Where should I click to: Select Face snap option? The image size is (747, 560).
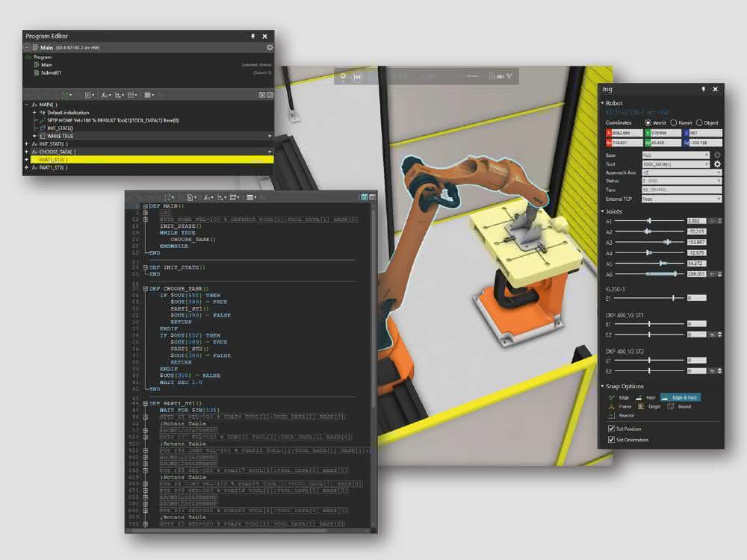pyautogui.click(x=646, y=398)
